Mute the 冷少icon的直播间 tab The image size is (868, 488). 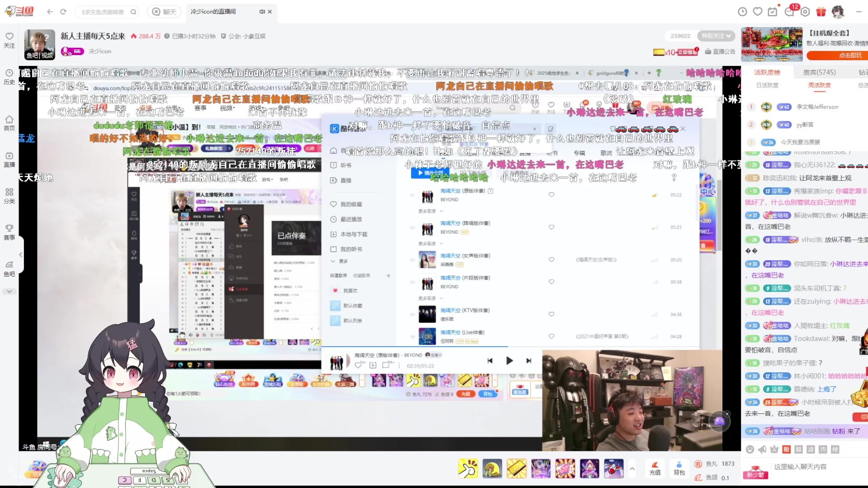tap(262, 12)
